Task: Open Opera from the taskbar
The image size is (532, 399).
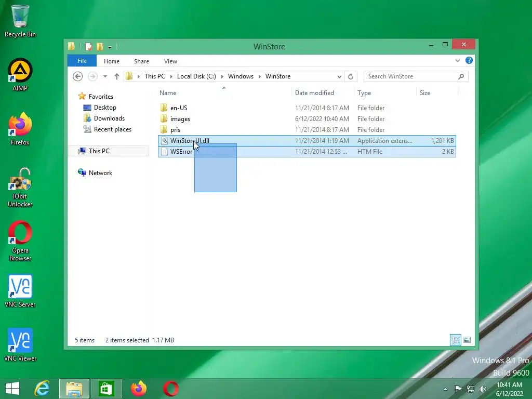Action: 170,389
